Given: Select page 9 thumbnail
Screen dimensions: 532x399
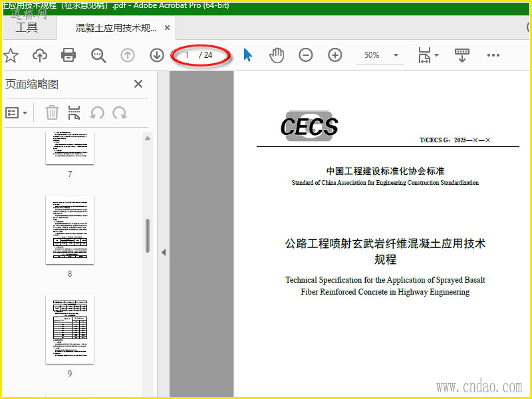Looking at the screenshot, I should [70, 329].
